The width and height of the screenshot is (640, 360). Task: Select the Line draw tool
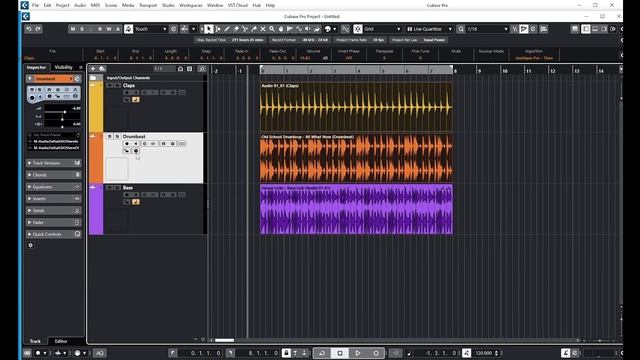pyautogui.click(x=299, y=29)
